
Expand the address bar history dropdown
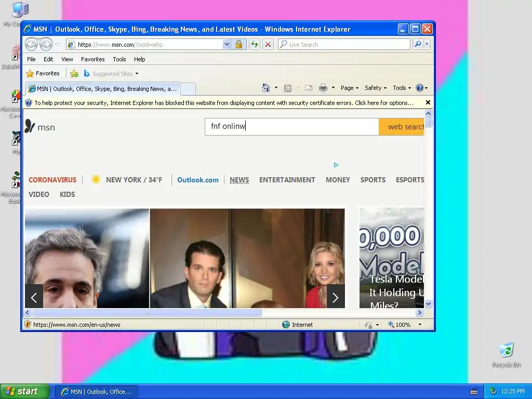[227, 45]
